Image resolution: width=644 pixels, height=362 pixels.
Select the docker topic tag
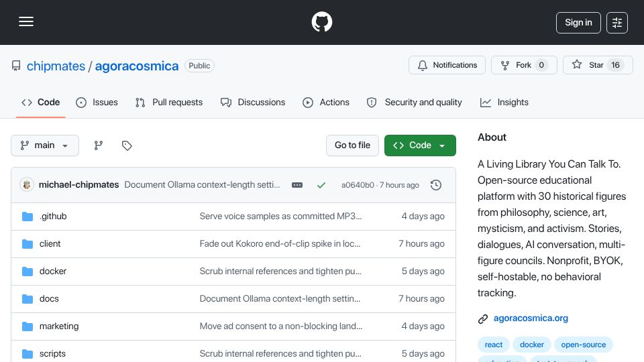tap(531, 345)
